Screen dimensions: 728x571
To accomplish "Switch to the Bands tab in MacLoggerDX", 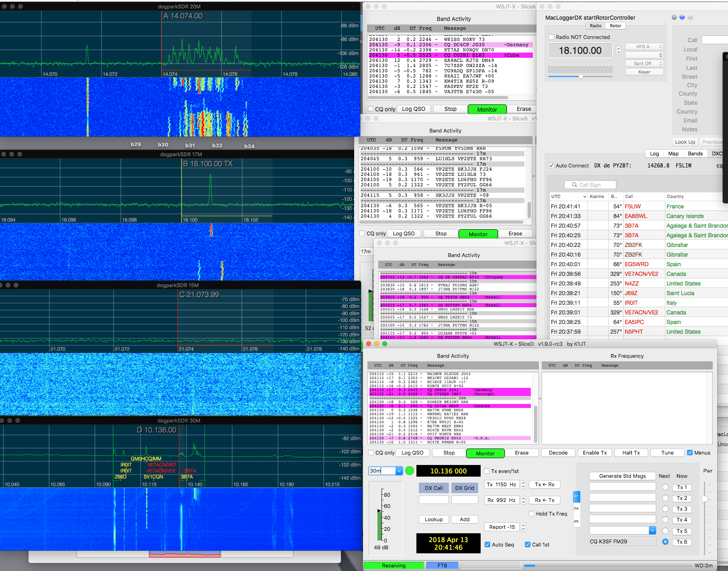I will [x=695, y=153].
